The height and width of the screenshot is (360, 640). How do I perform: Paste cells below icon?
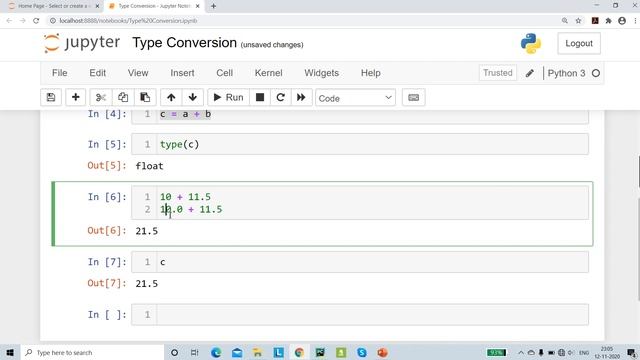[x=145, y=98]
